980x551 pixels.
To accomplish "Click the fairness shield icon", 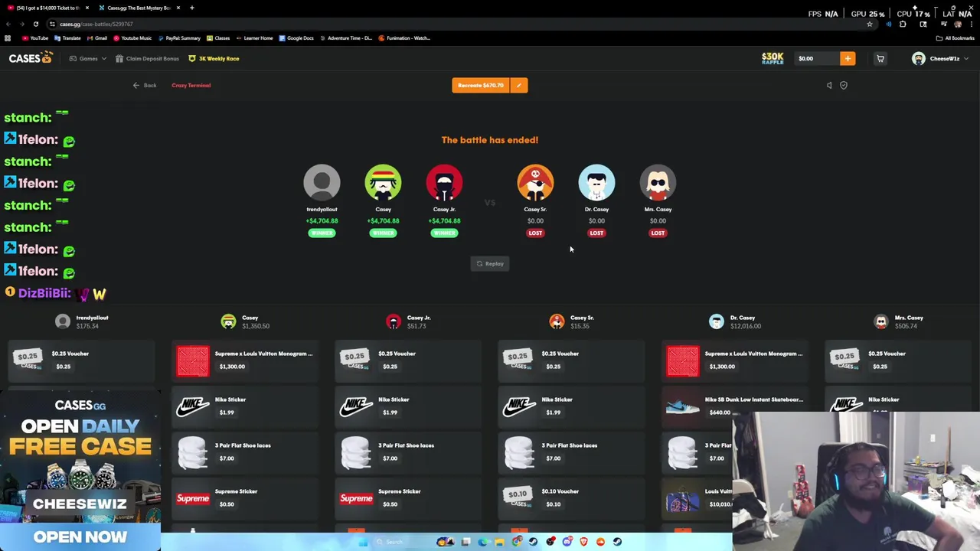I will [x=844, y=85].
